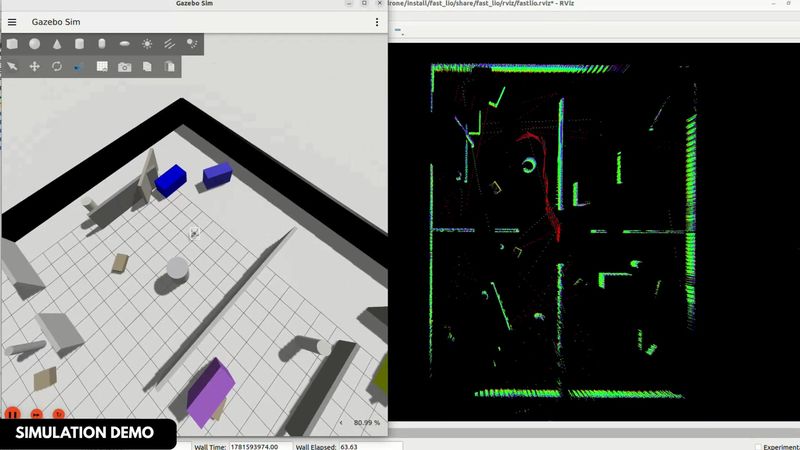Viewport: 800px width, 450px height.
Task: Add a directional light
Action: [x=169, y=44]
